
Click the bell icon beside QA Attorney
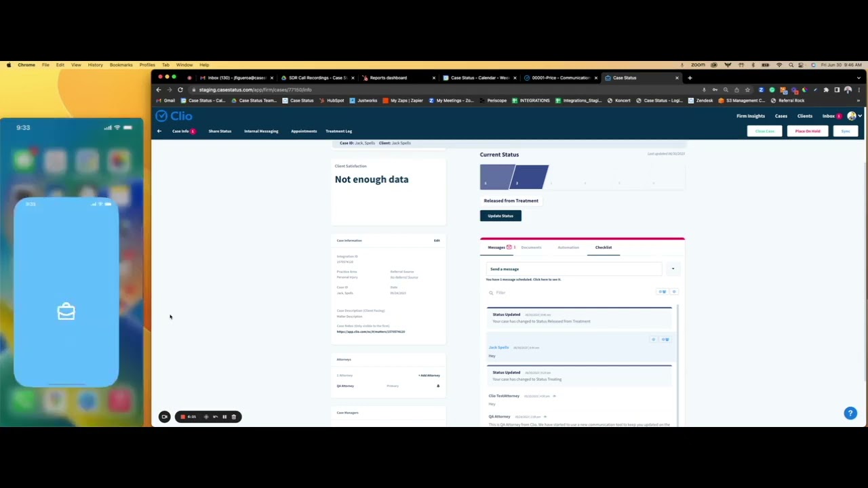tap(438, 386)
